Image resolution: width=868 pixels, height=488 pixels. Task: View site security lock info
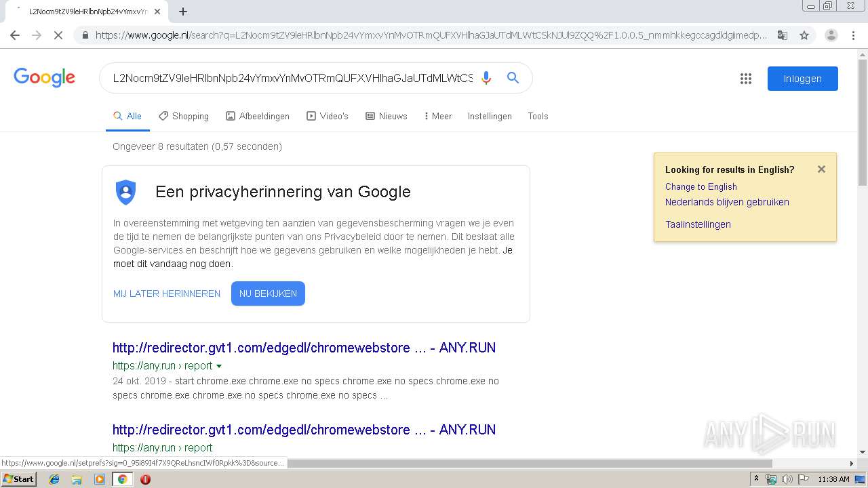[x=85, y=35]
